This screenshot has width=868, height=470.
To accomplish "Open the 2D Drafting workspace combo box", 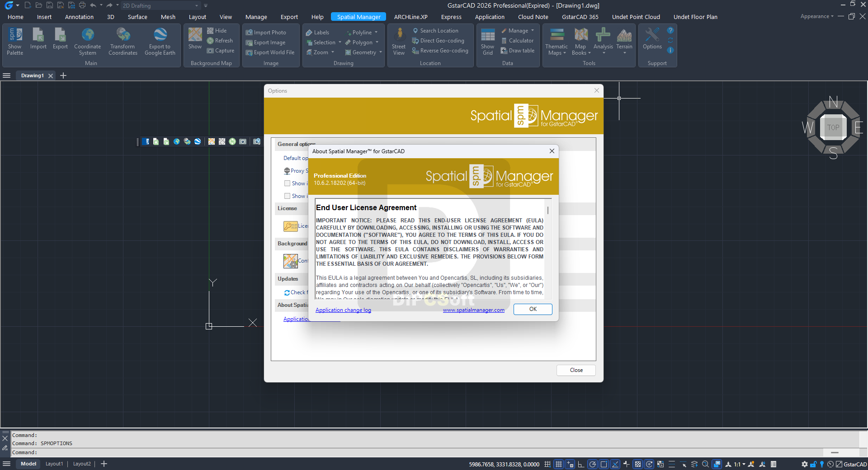I will point(160,5).
